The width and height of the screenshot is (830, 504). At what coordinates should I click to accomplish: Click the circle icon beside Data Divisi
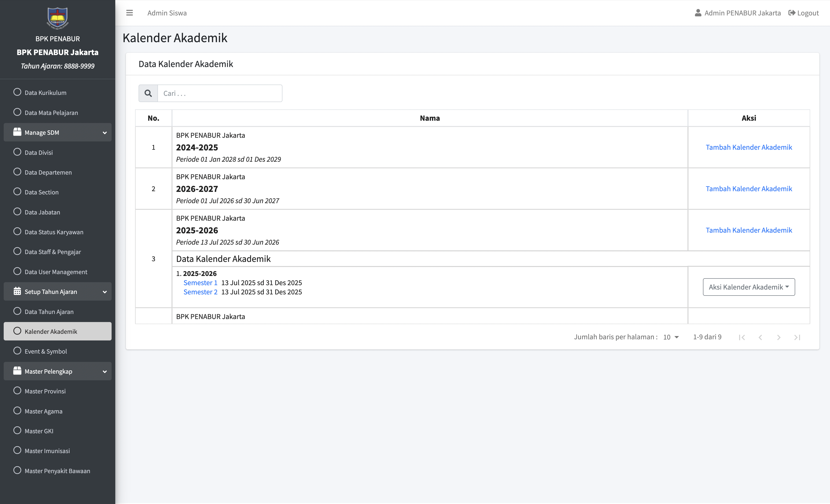click(17, 152)
